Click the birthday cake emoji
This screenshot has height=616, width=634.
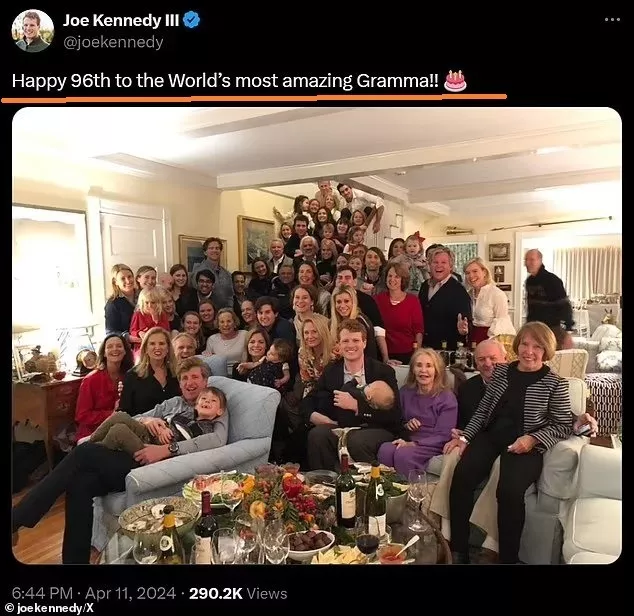[455, 81]
